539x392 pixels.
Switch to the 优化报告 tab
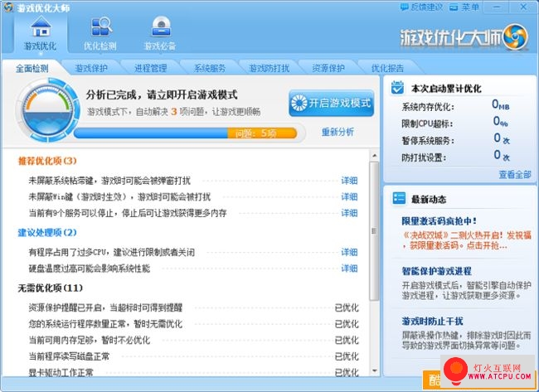(387, 68)
